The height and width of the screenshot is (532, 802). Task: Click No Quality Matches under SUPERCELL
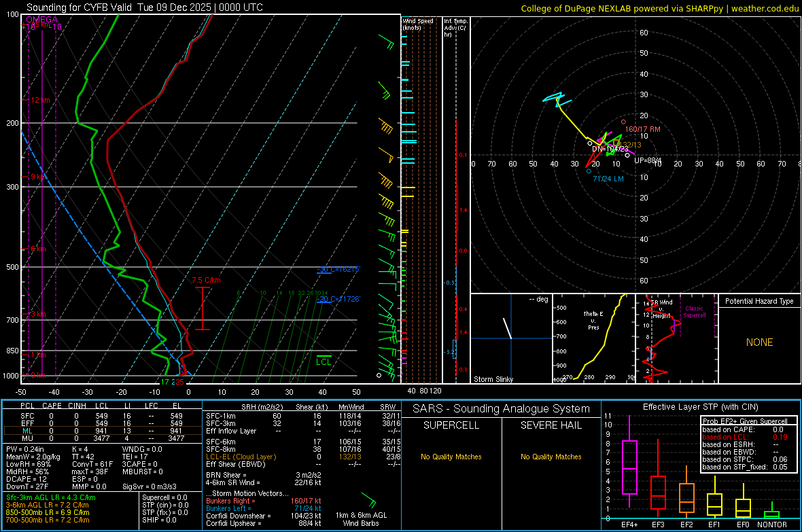451,457
